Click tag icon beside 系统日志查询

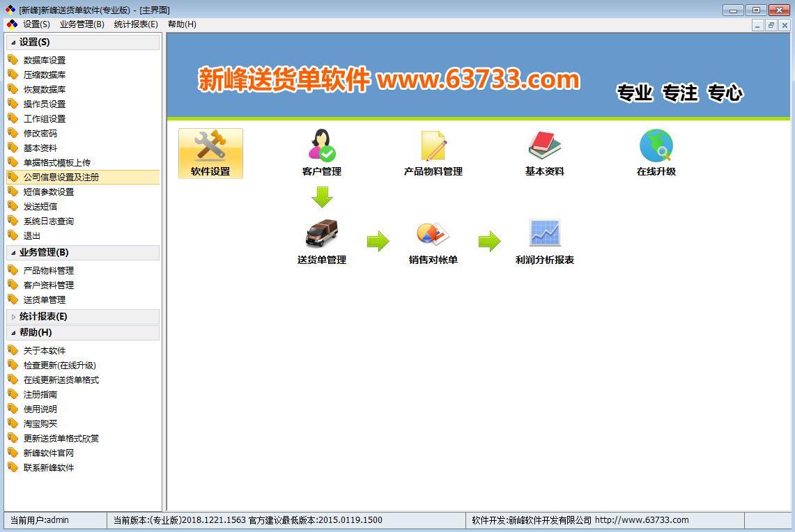[13, 221]
